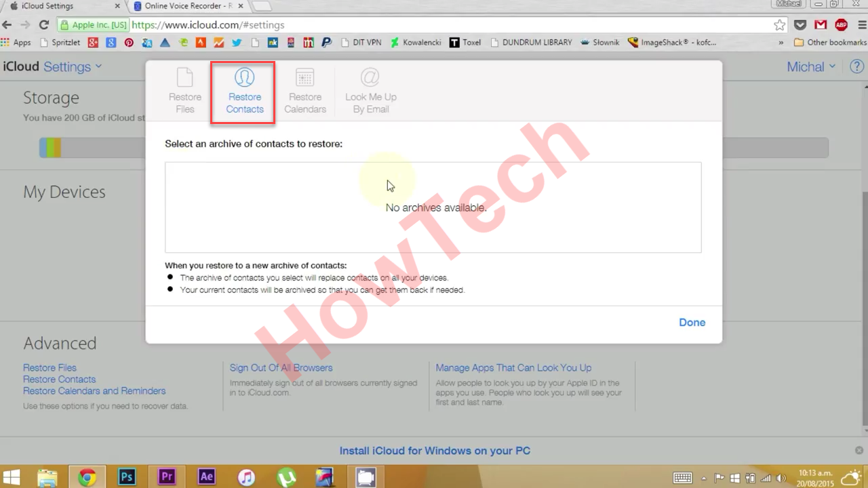Go forward in browser history

click(x=25, y=25)
